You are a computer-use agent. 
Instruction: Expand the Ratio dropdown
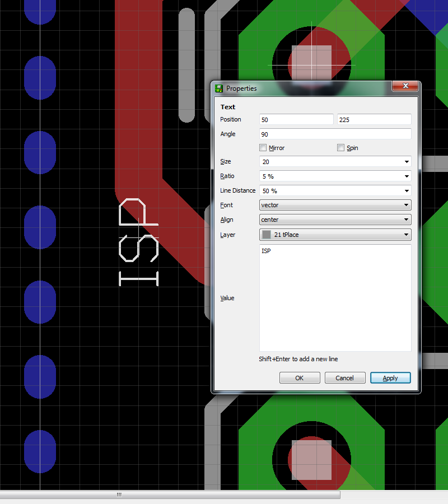pyautogui.click(x=335, y=176)
